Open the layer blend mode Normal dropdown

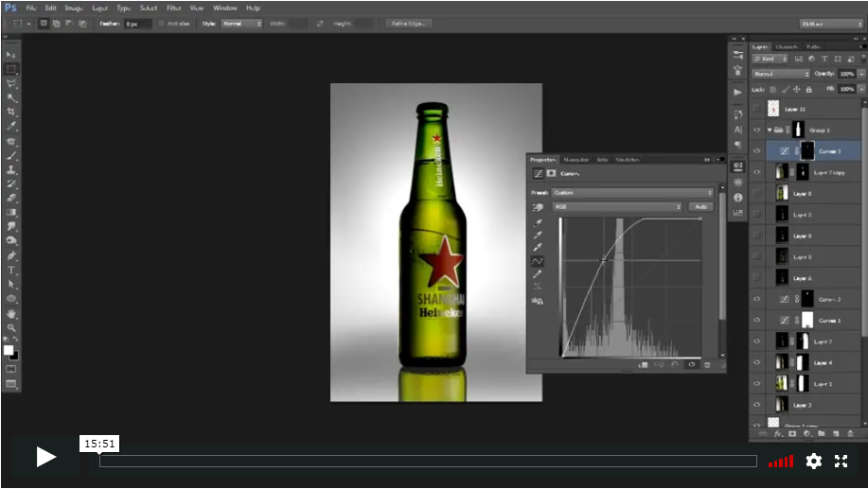click(781, 74)
